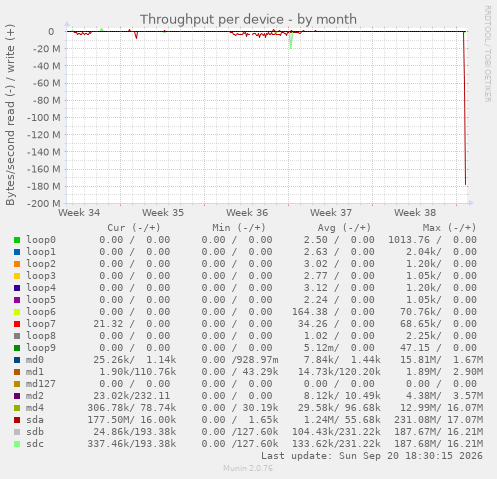This screenshot has width=497, height=479.
Task: Click the loop3 yellow legend swatch
Action: pos(17,276)
